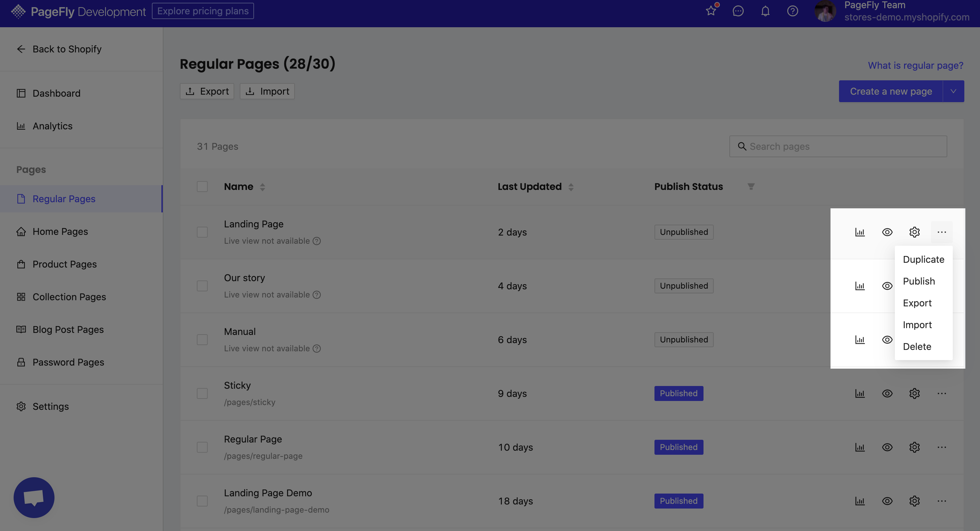Open Settings in sidebar
The width and height of the screenshot is (980, 531).
click(x=81, y=407)
